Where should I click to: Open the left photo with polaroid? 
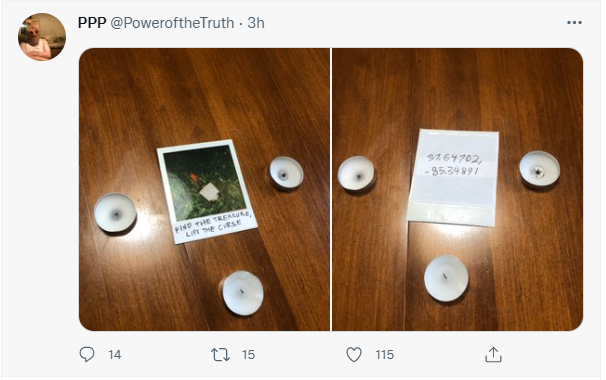pos(204,189)
